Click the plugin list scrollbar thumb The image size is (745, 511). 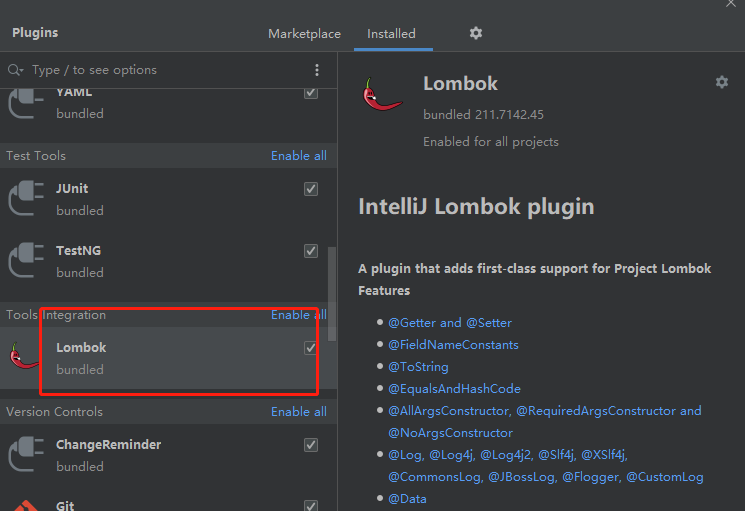[x=332, y=293]
